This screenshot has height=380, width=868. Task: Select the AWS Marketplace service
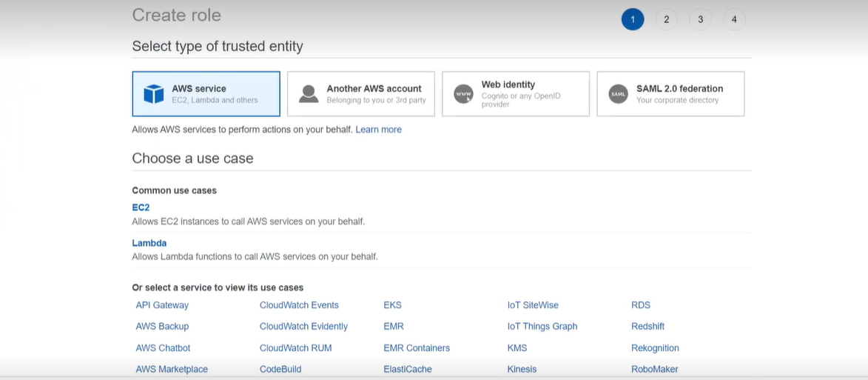(172, 369)
